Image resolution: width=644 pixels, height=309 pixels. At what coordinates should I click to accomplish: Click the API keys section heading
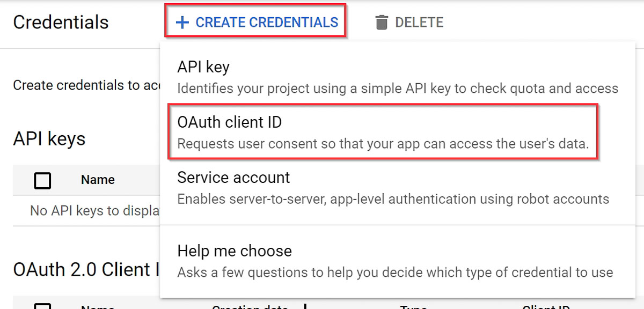click(x=49, y=138)
